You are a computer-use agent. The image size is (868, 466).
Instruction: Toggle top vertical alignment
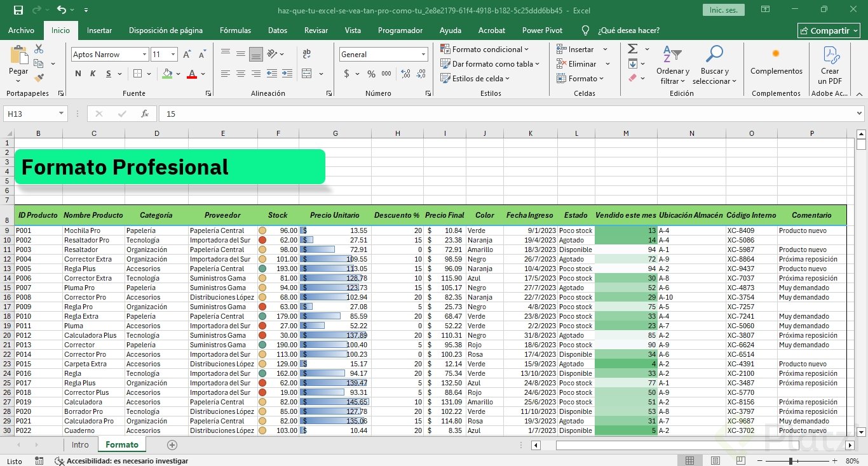click(226, 54)
